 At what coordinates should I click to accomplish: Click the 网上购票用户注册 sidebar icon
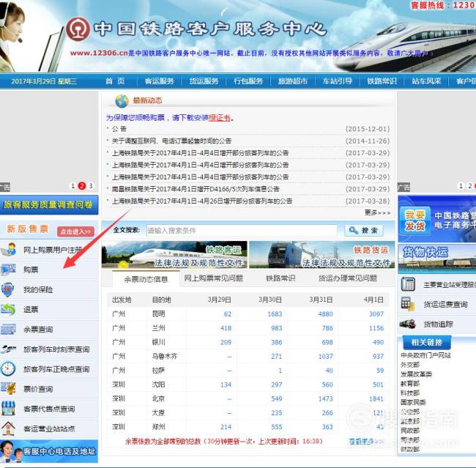pyautogui.click(x=9, y=249)
